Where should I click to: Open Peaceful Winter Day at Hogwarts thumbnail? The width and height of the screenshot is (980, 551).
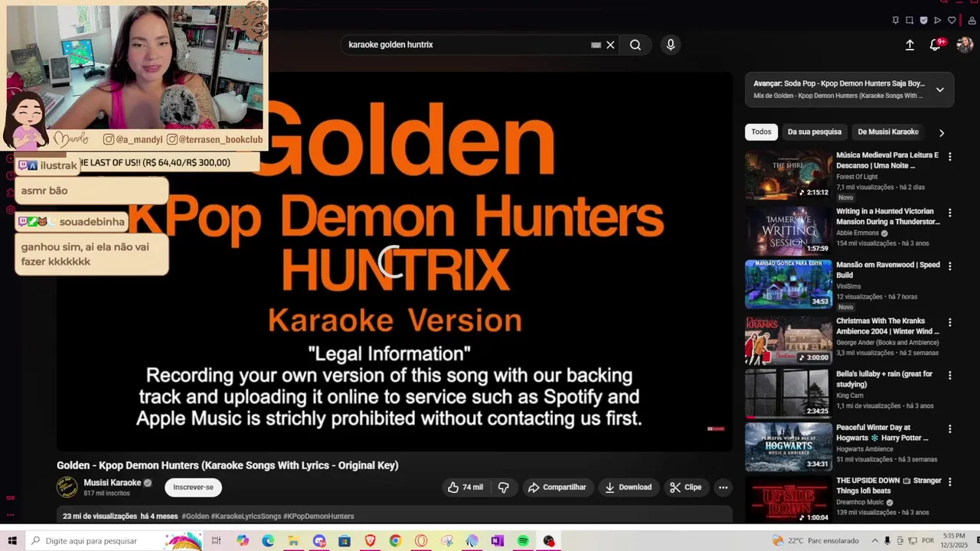coord(789,446)
